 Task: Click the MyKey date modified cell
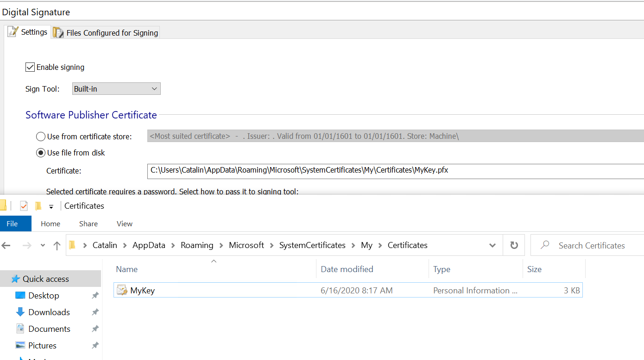[x=356, y=291]
